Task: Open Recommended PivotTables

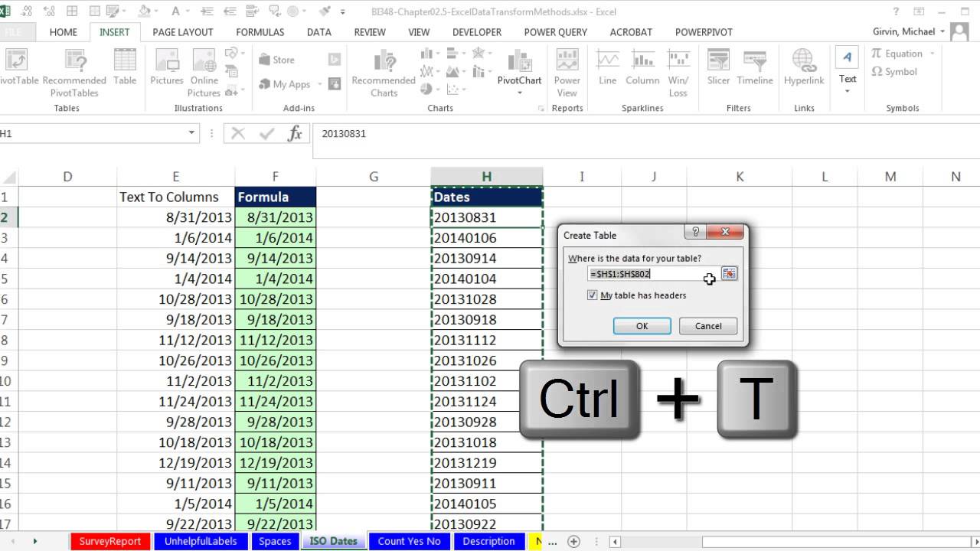Action: click(74, 73)
